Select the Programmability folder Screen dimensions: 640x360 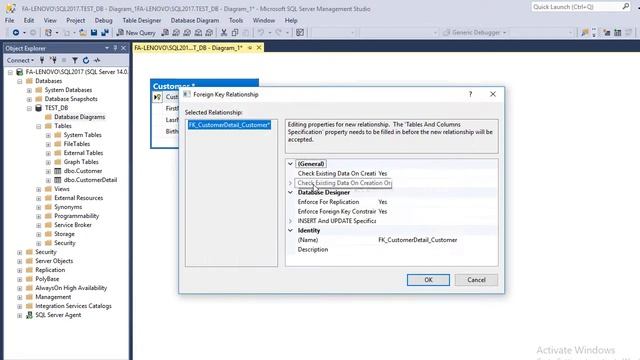(76, 216)
